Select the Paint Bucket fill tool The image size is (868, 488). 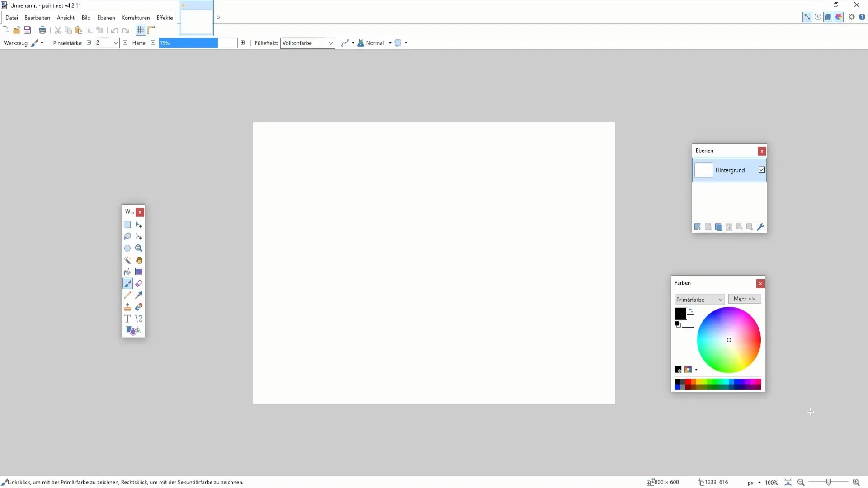127,272
